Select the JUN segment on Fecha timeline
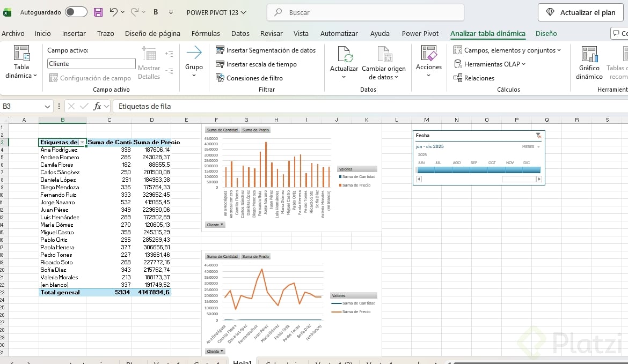The image size is (628, 364). [x=425, y=169]
